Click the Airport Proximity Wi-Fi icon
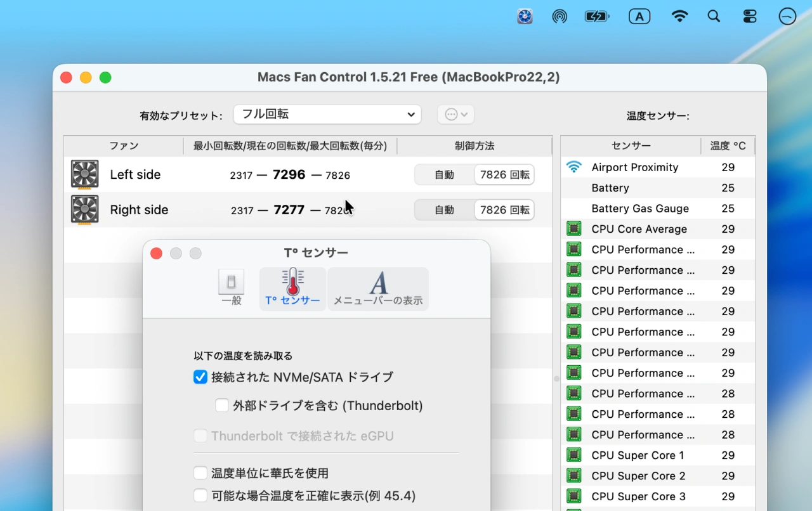The width and height of the screenshot is (812, 511). pyautogui.click(x=573, y=167)
